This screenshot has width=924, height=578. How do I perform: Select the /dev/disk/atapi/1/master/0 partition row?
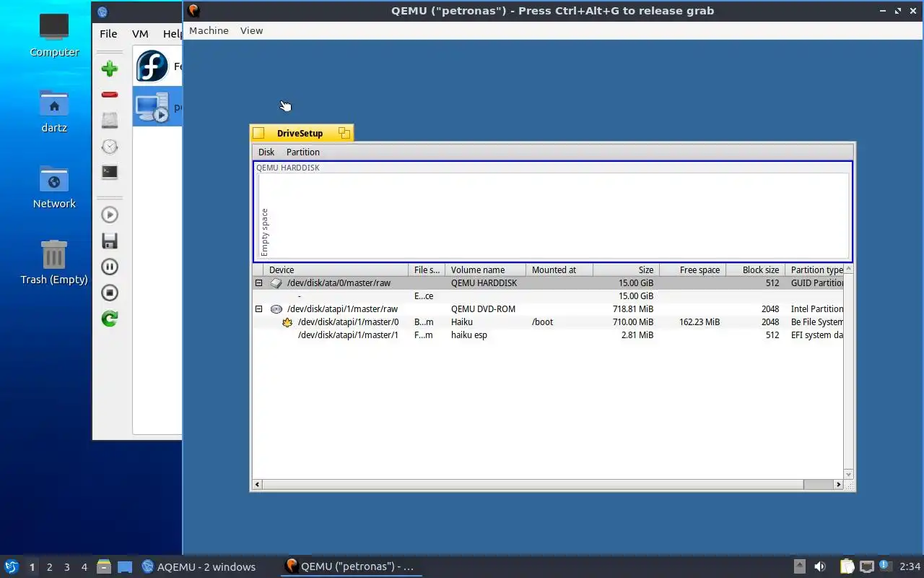point(548,322)
